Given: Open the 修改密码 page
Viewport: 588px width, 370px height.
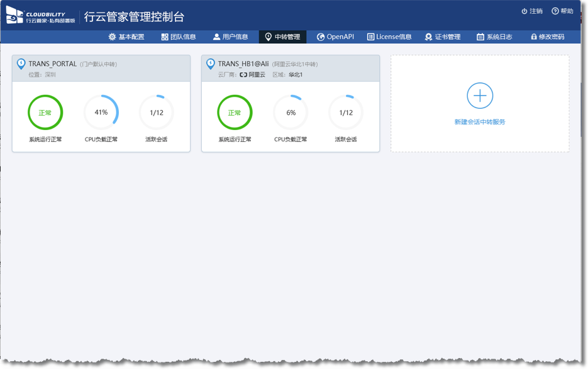Looking at the screenshot, I should pyautogui.click(x=547, y=37).
